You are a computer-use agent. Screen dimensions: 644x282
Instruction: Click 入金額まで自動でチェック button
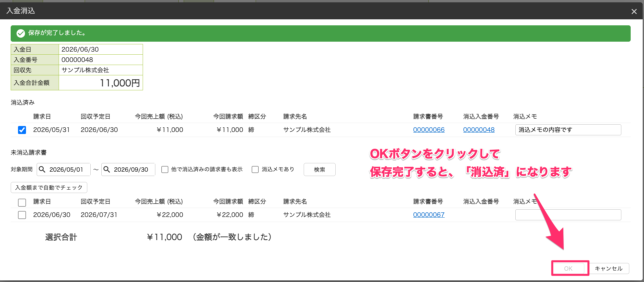coord(49,187)
